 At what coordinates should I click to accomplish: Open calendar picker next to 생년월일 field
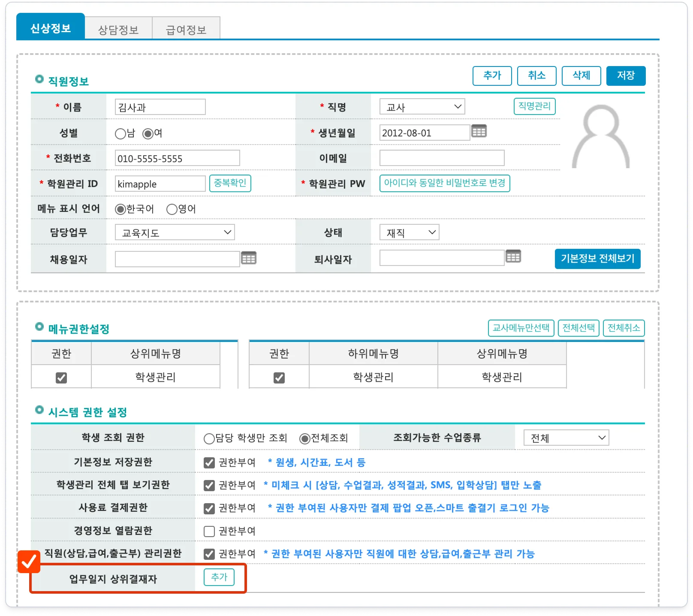[x=479, y=131]
